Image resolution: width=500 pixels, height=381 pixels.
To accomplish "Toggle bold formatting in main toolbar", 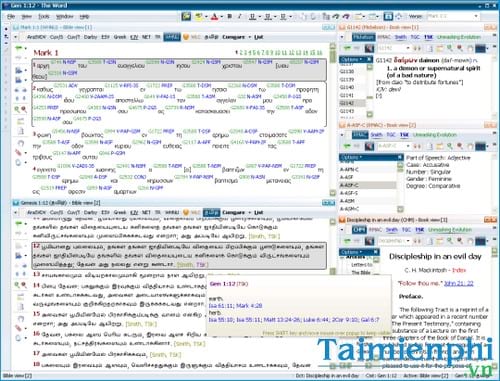I will pyautogui.click(x=230, y=16).
